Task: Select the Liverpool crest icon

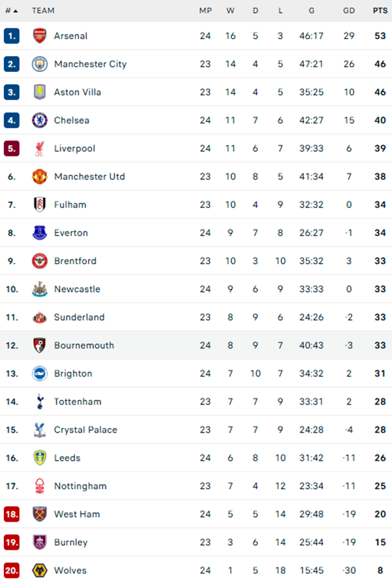Action: point(39,148)
